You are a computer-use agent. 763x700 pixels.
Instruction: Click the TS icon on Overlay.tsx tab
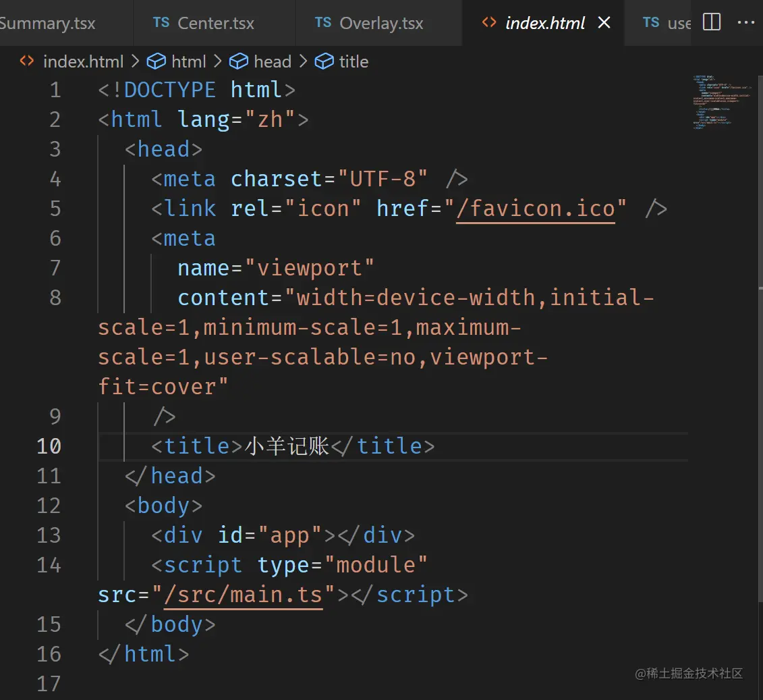point(323,22)
